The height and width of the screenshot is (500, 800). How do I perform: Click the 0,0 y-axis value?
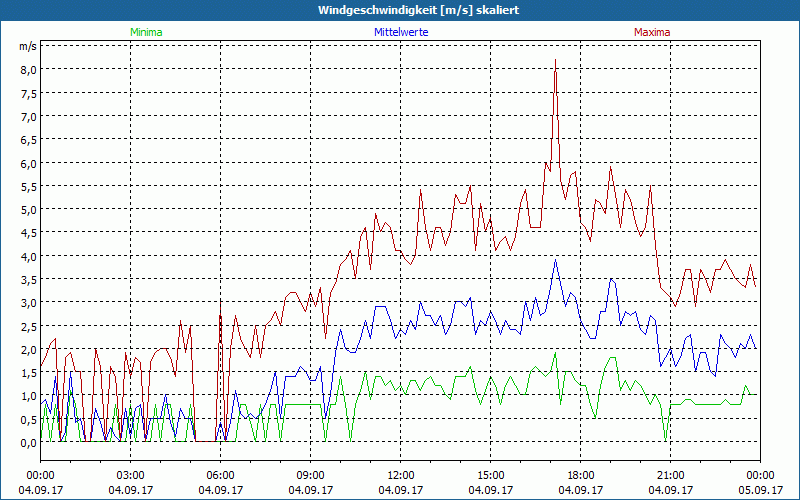coord(29,443)
